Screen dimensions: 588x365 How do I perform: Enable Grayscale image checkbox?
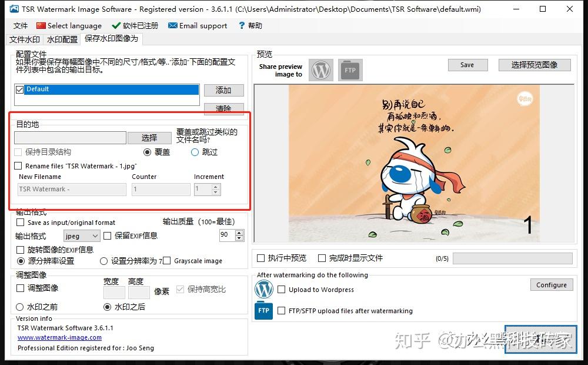coord(167,261)
